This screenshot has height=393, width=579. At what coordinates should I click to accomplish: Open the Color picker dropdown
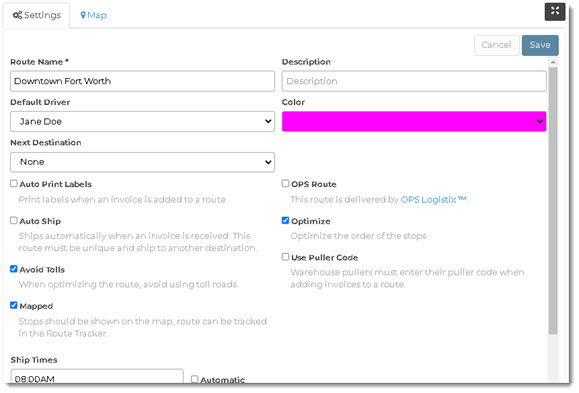click(x=414, y=122)
